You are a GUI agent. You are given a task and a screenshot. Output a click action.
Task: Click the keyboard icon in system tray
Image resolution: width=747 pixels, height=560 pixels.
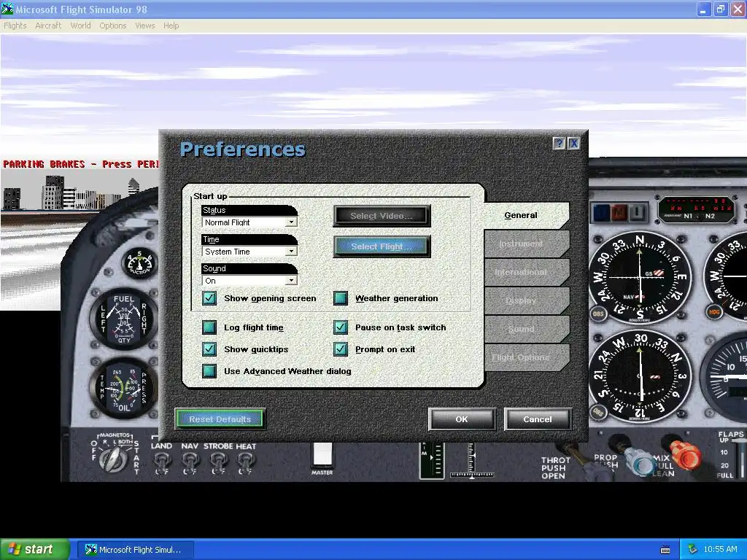[x=665, y=550]
